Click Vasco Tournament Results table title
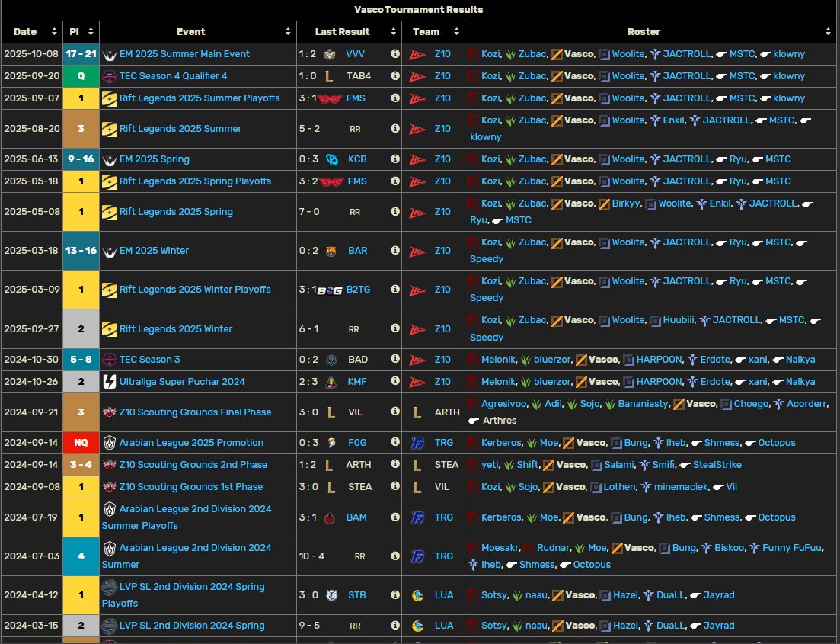 (x=418, y=10)
